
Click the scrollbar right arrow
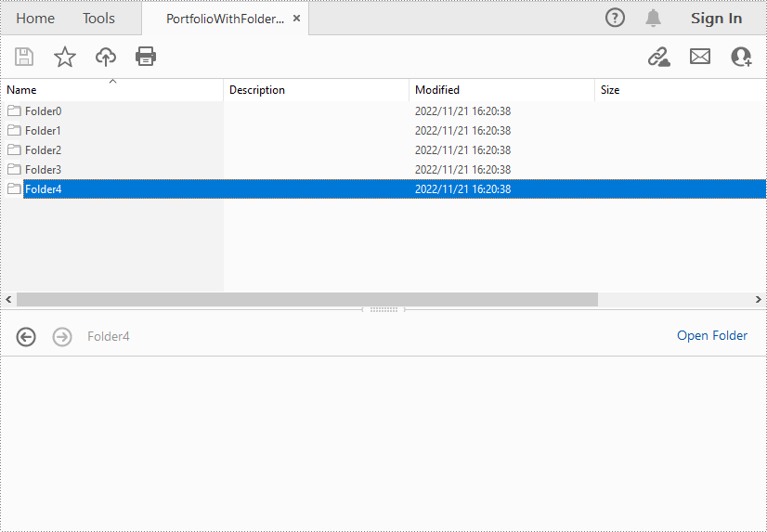point(759,299)
